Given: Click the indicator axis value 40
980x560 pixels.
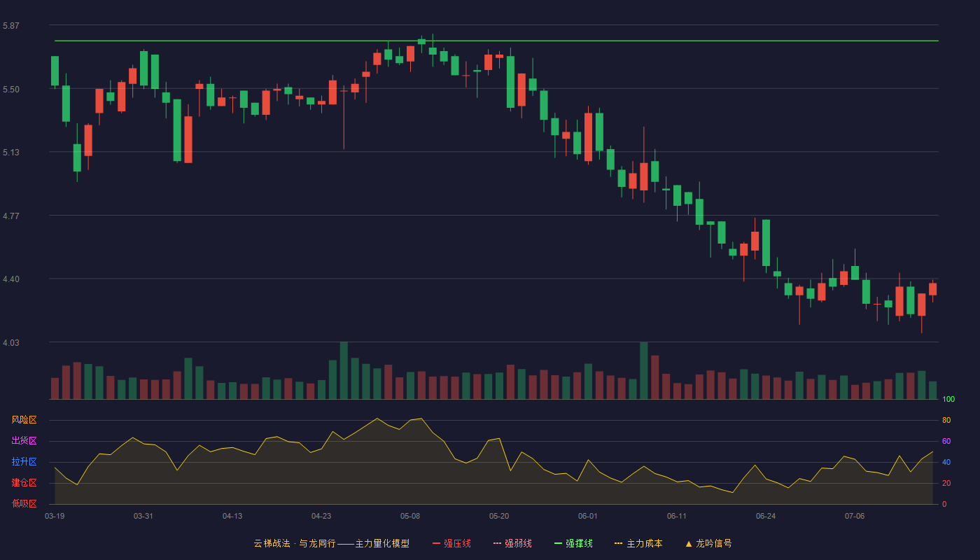Looking at the screenshot, I should (946, 462).
